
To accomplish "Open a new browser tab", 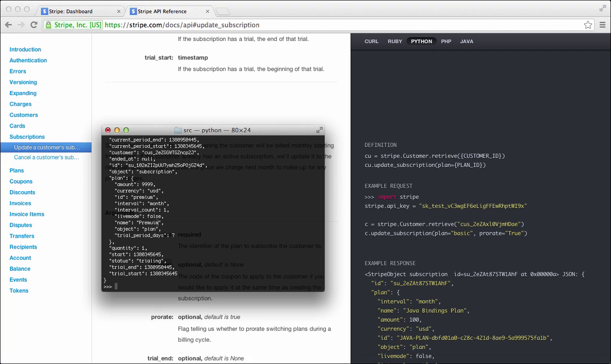I will [x=223, y=11].
